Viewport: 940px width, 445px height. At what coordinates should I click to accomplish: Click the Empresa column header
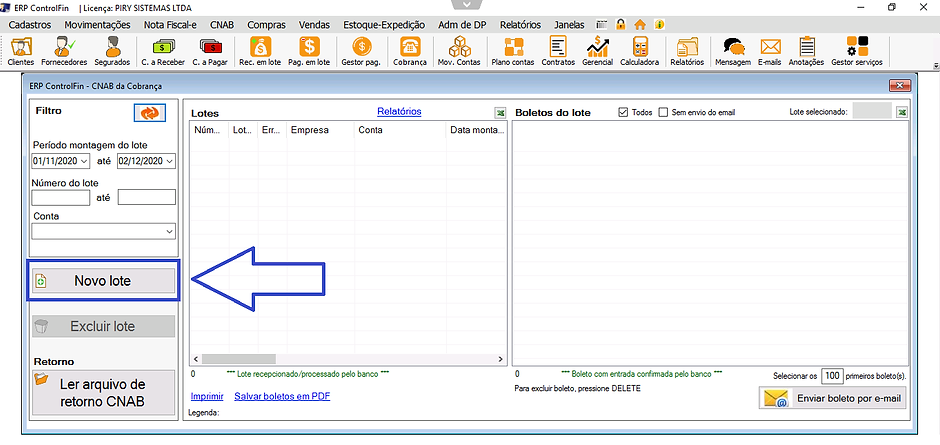click(x=321, y=130)
